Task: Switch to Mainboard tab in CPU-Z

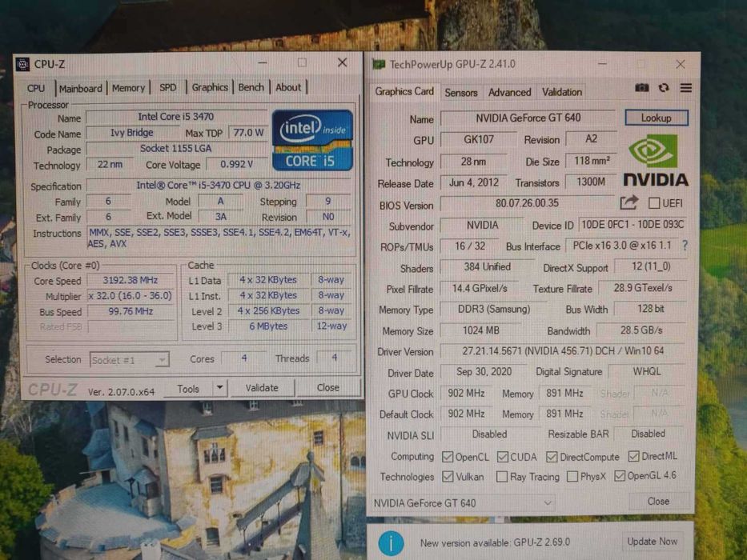Action: (81, 88)
